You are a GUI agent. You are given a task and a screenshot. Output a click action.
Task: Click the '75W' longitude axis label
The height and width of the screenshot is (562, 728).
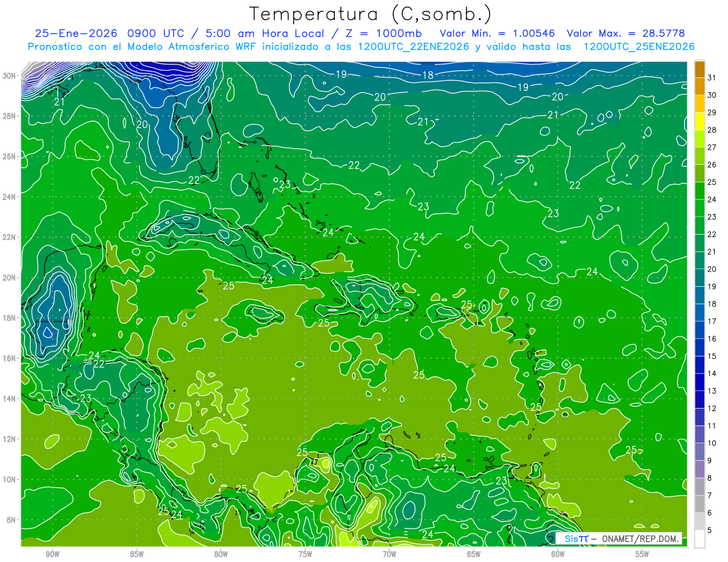(x=305, y=554)
